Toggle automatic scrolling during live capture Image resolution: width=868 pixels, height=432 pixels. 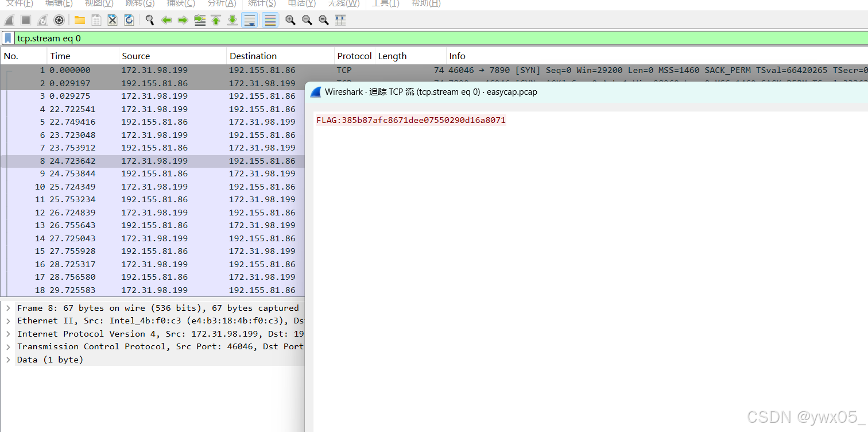pos(249,20)
